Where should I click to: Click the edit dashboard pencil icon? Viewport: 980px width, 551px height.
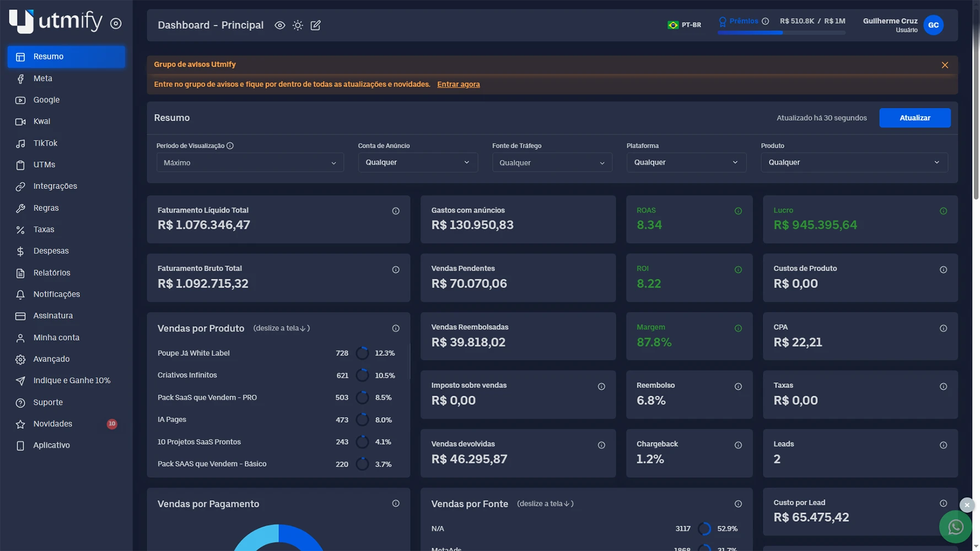[315, 25]
